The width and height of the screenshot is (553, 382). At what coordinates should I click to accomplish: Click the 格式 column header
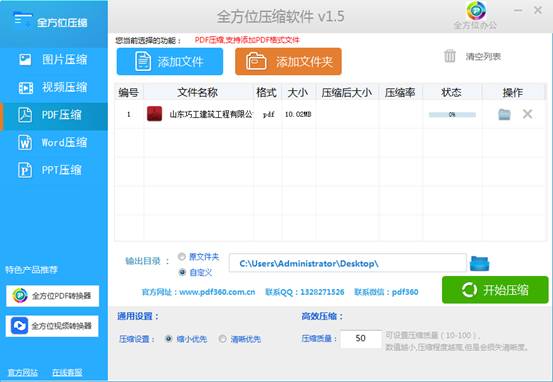pos(266,92)
